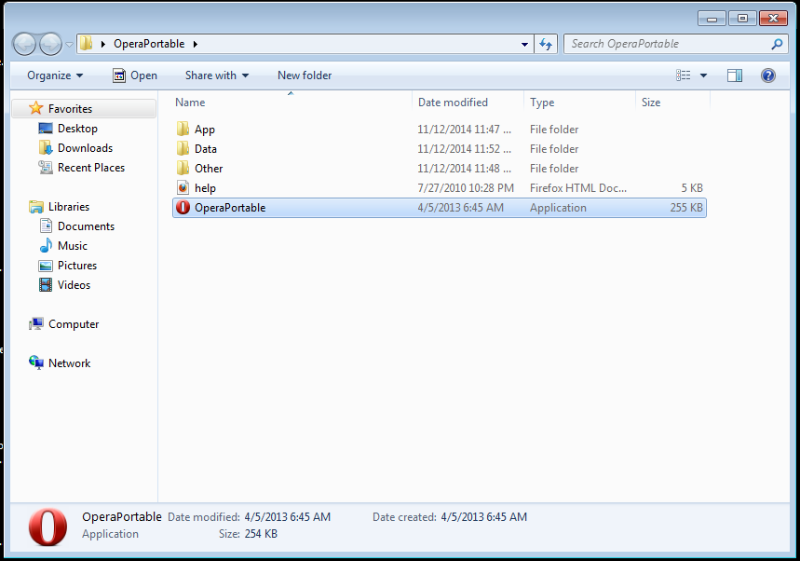The image size is (800, 561).
Task: Open the Music library
Action: (72, 246)
